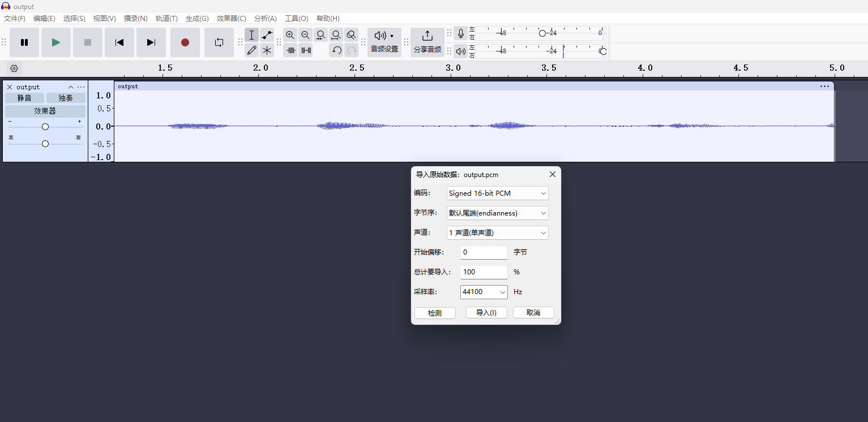Open the 效果器(C) menu

tap(231, 18)
